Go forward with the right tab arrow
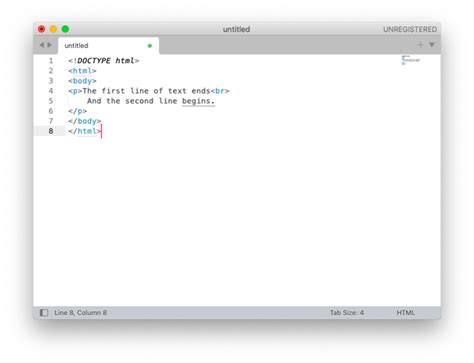Screen dimensions: 474x363 click(49, 45)
